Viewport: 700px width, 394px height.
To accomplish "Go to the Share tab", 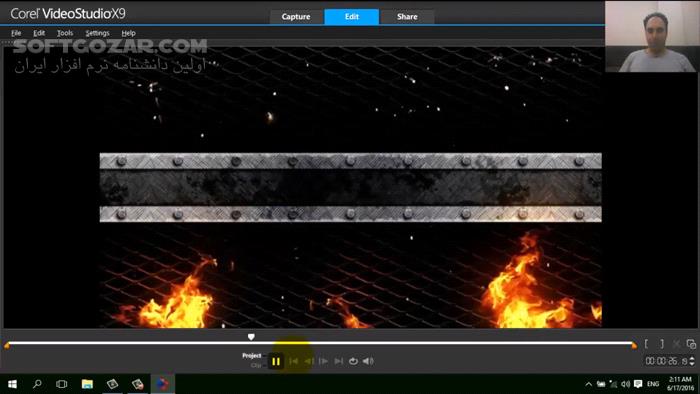I will (x=407, y=17).
